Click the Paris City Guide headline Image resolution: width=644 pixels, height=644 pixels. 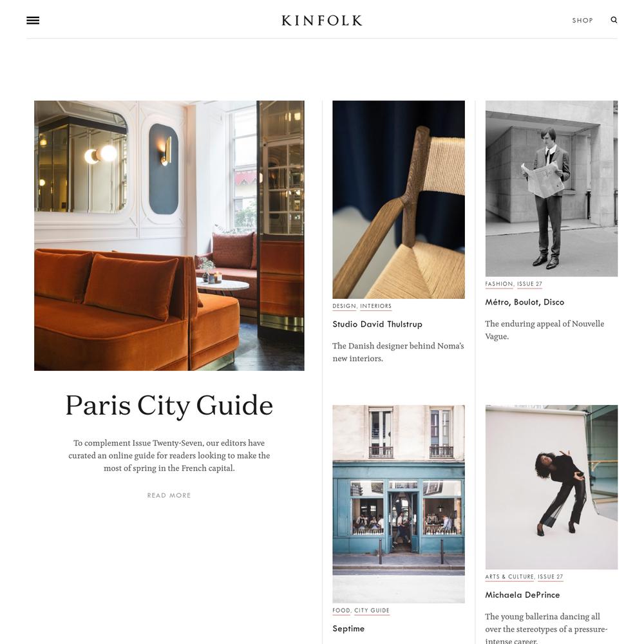169,405
